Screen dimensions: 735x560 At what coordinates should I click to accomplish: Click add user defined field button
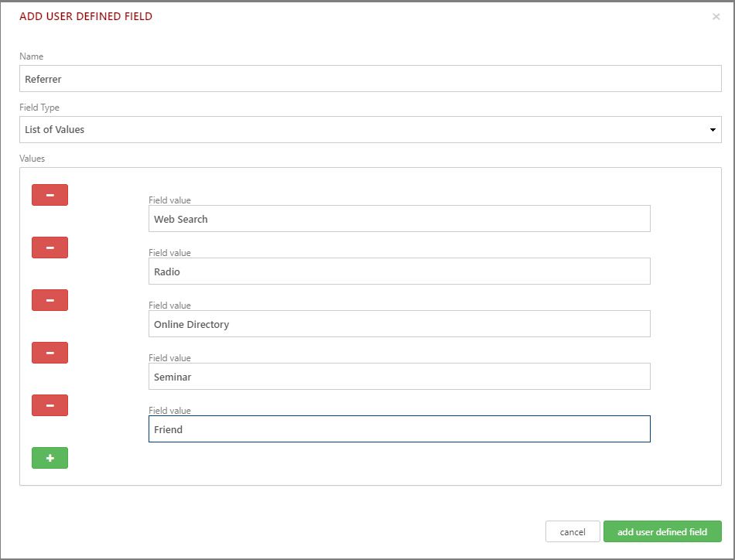pyautogui.click(x=662, y=531)
